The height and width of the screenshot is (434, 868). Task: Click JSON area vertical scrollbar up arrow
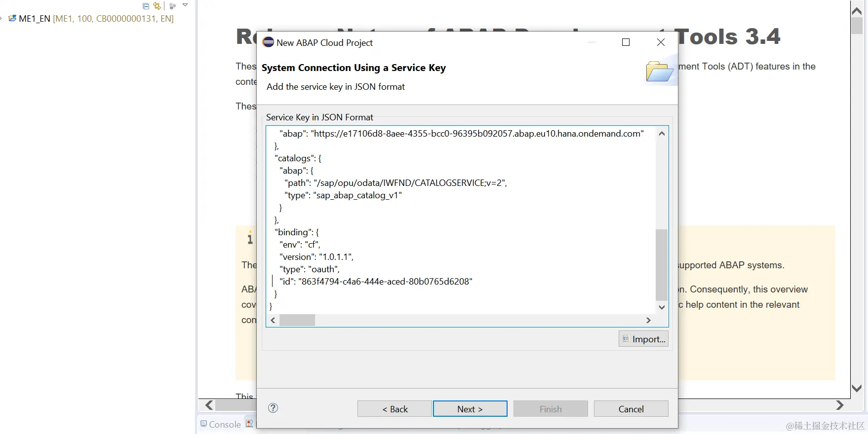click(662, 134)
